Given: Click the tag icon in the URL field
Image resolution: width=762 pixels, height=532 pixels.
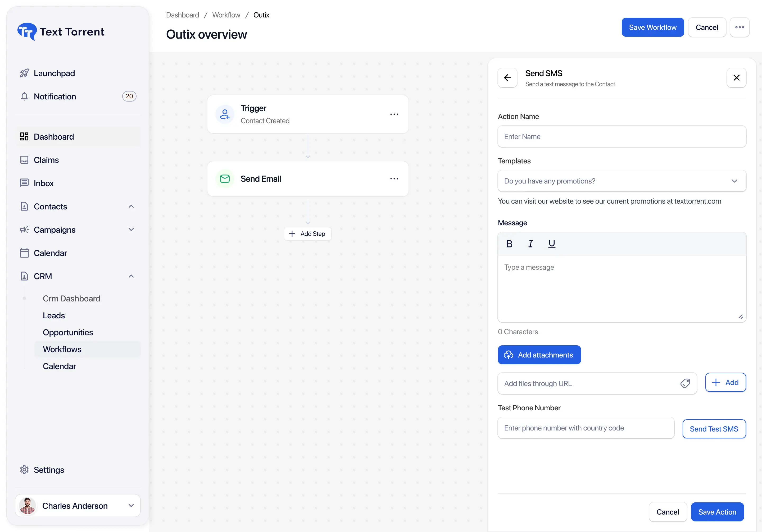Looking at the screenshot, I should [x=685, y=383].
